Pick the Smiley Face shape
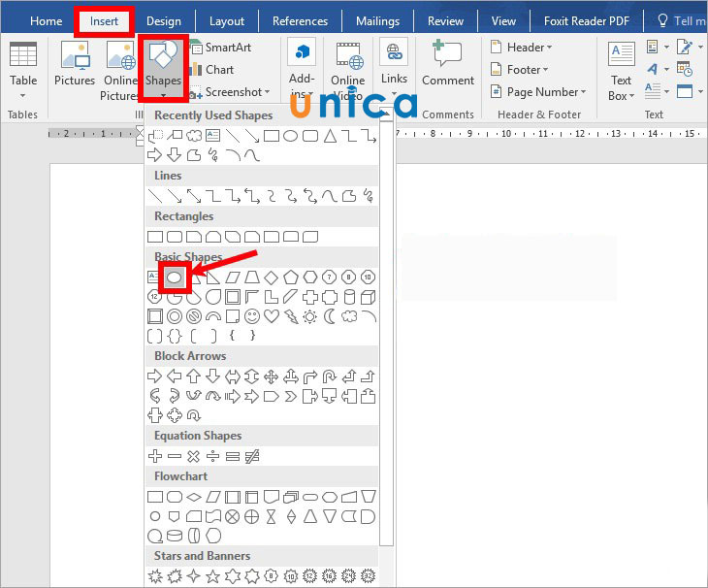The image size is (708, 588). [252, 316]
